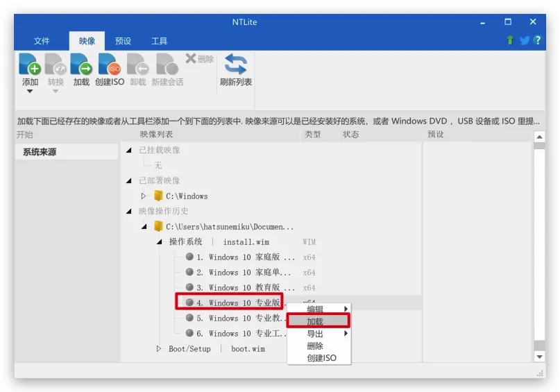
Task: Switch to the 预设 tab
Action: point(123,41)
